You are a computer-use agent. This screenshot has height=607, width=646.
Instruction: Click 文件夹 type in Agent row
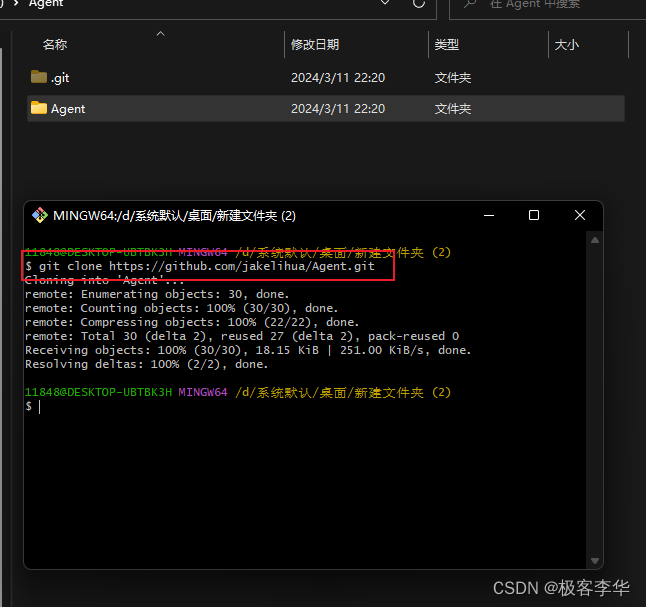(x=453, y=108)
